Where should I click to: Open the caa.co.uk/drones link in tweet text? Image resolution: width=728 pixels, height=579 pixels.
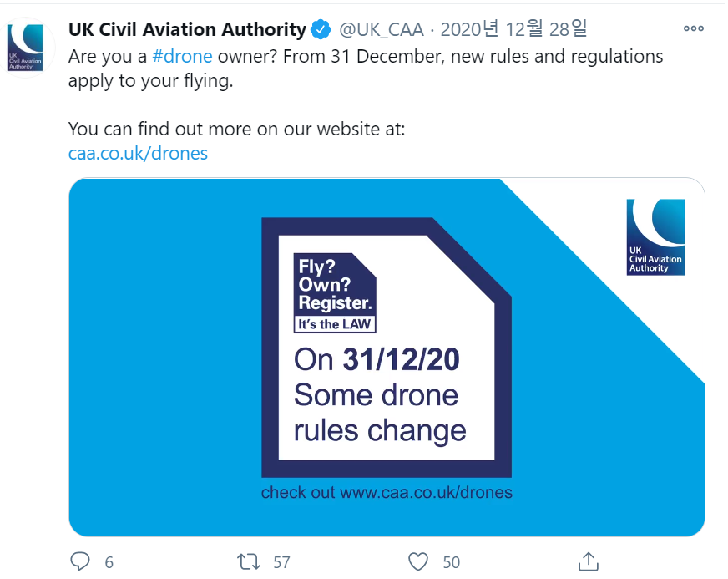click(138, 153)
